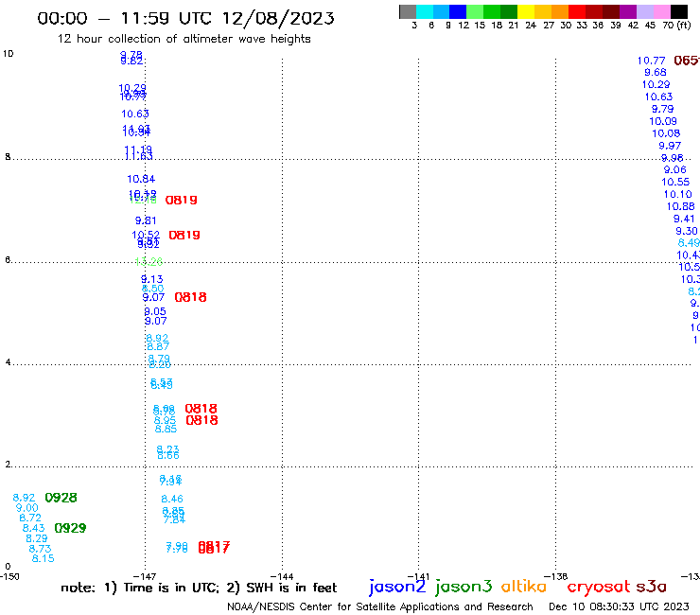Click the red 'cryosat' legend label
Image resolution: width=700 pixels, height=615 pixels.
click(x=599, y=587)
